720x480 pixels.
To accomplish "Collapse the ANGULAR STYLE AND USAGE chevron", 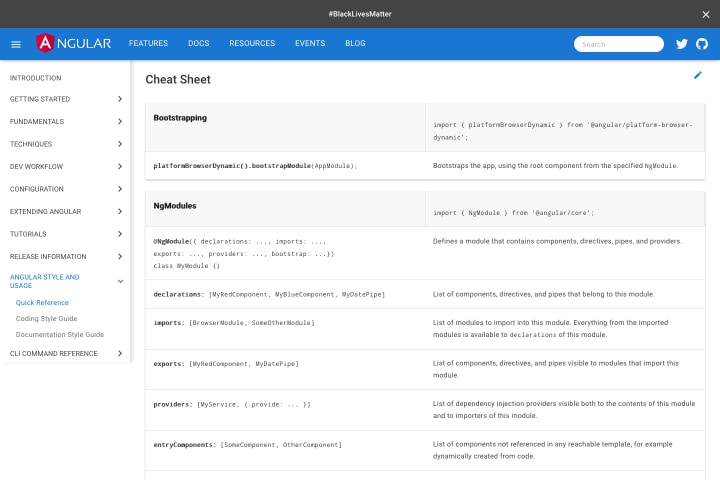I will pyautogui.click(x=120, y=281).
